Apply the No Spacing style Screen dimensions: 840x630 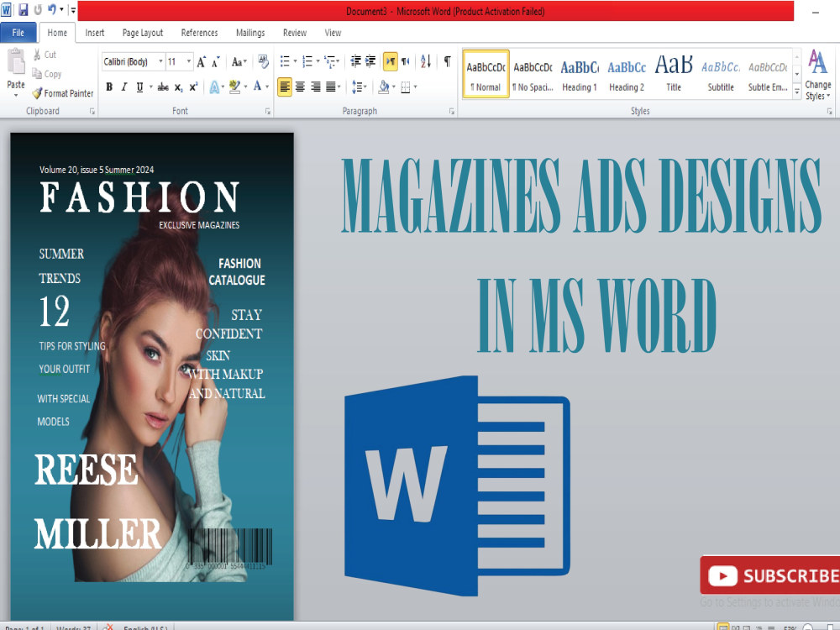tap(533, 75)
